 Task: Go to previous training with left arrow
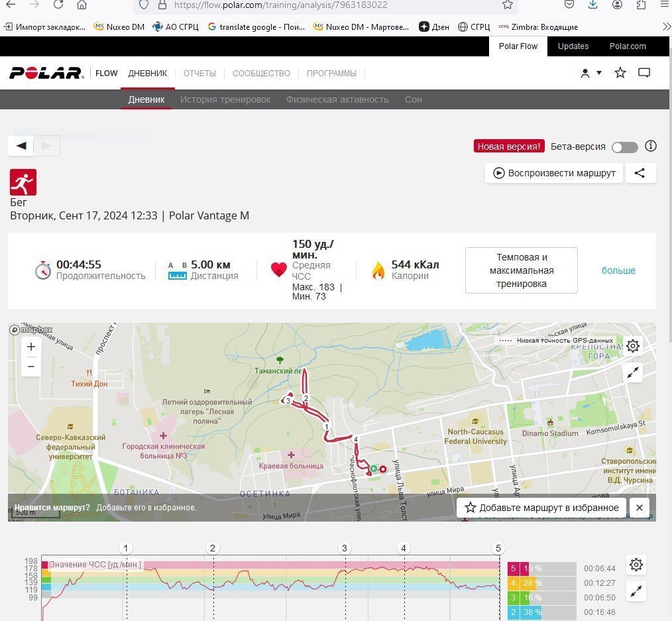click(21, 146)
